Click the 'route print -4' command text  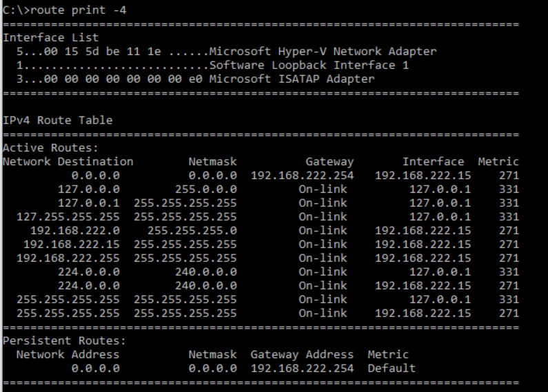[x=79, y=10]
